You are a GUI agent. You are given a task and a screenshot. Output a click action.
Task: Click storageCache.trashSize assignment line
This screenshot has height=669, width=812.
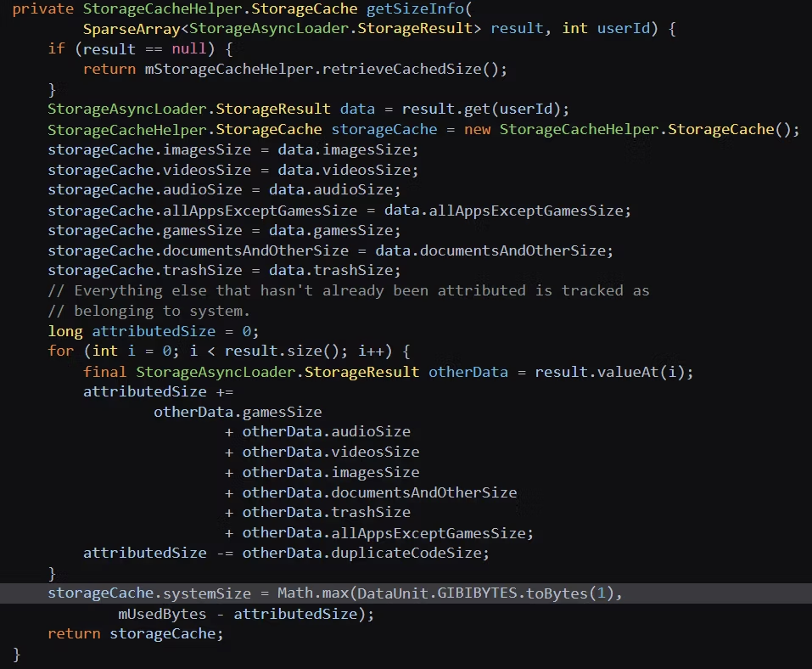click(224, 270)
